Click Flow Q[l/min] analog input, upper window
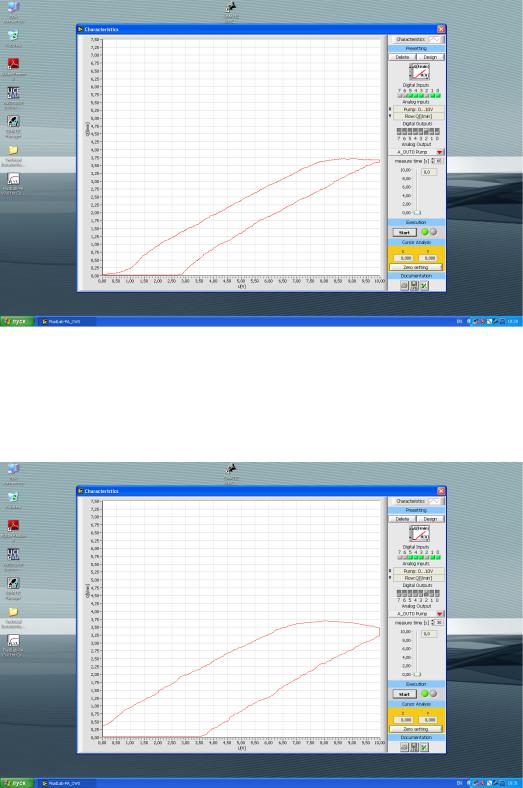Screen dimensions: 523x788 point(418,116)
